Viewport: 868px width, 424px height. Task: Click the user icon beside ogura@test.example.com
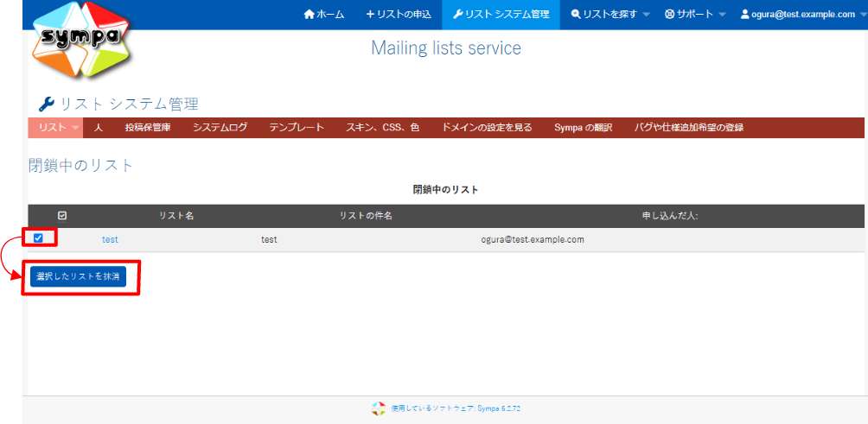coord(744,15)
